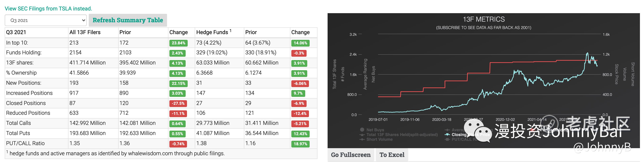This screenshot has width=644, height=162.
Task: Click the 23.84% In top 10 change badge
Action: pos(178,43)
